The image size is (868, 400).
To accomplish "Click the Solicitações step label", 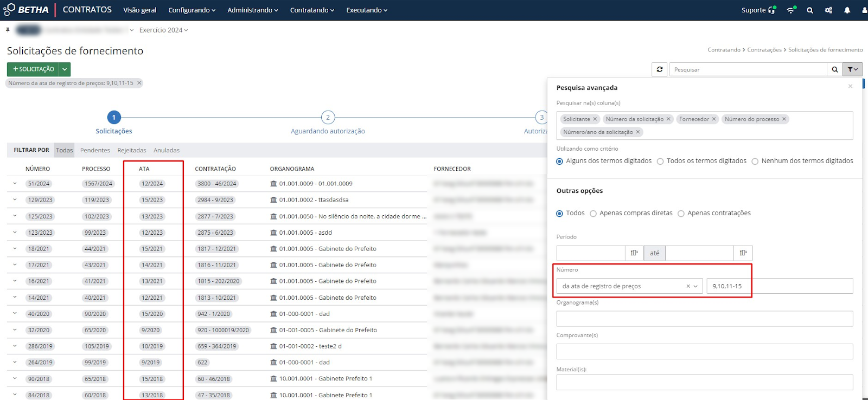I will 114,131.
